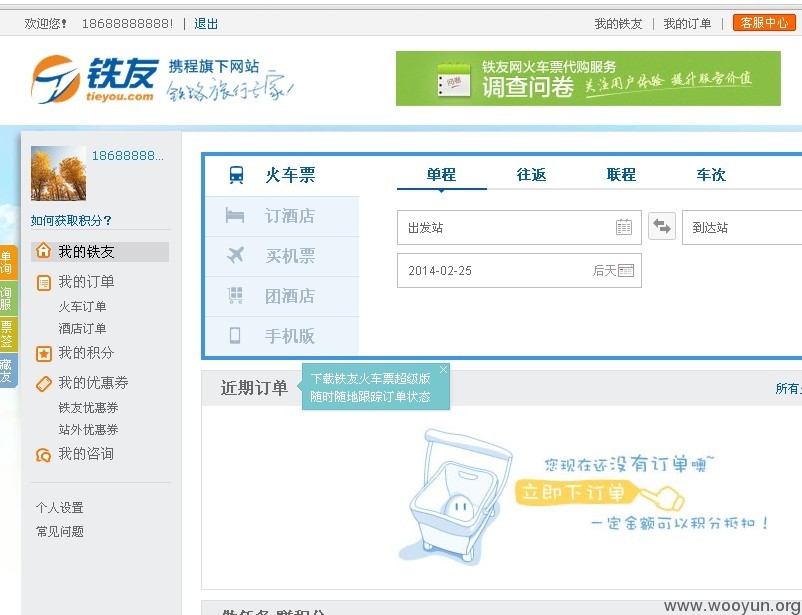Click the coupon tag icon beside 我的优惠券

click(x=44, y=384)
